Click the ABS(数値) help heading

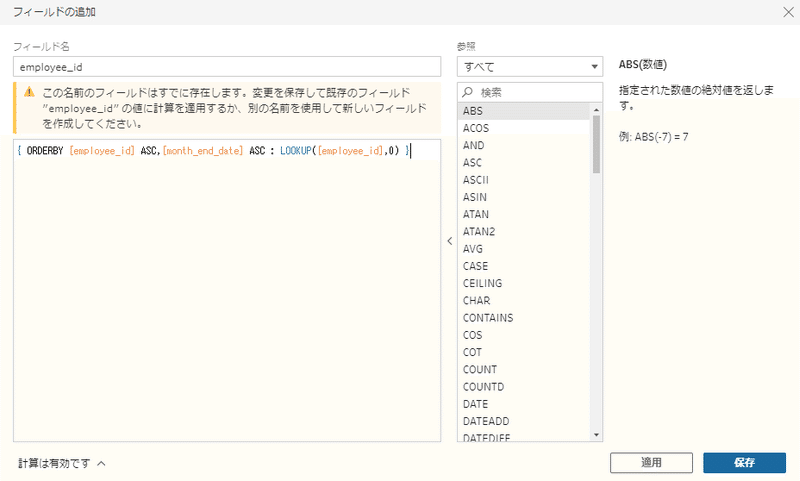(643, 64)
